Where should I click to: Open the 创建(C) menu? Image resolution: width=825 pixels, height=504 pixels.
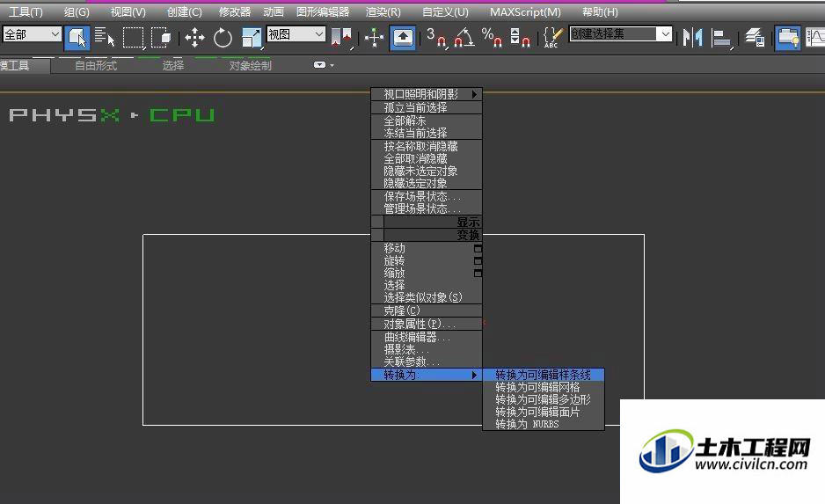tap(184, 11)
